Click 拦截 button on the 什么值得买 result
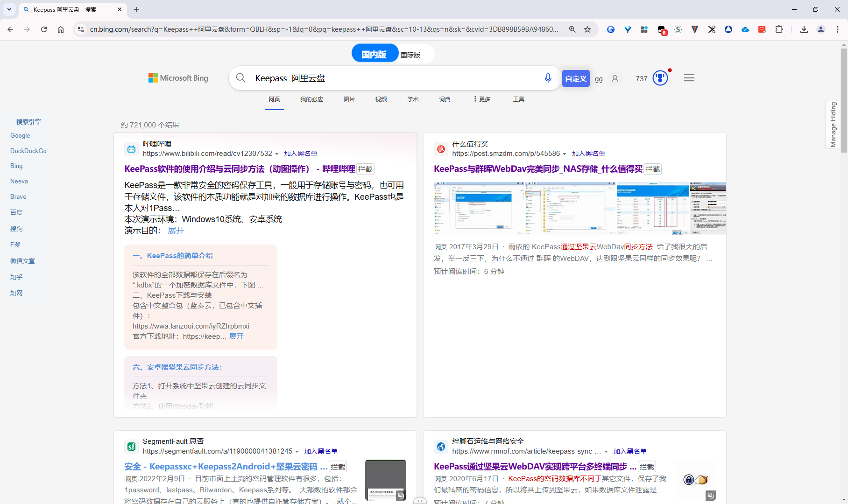848x504 pixels. point(652,169)
